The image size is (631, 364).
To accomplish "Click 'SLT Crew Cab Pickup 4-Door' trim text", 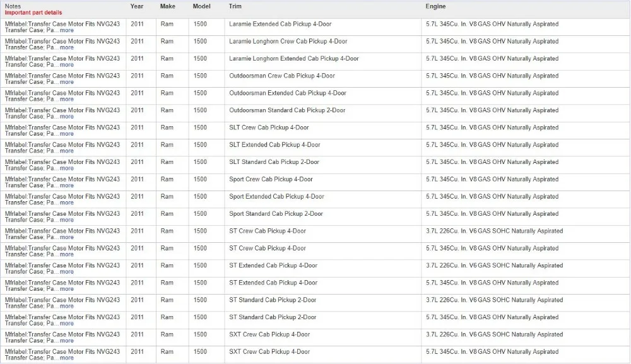I will tap(269, 127).
